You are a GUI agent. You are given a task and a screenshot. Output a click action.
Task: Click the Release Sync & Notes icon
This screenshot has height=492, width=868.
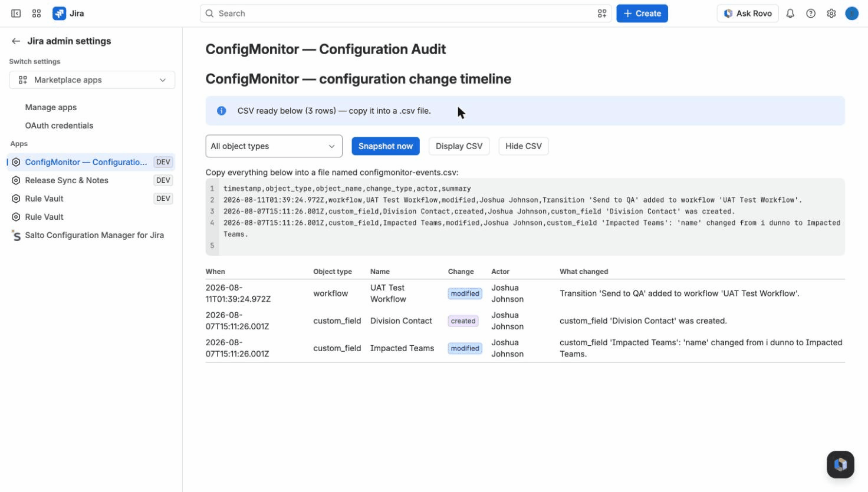click(x=17, y=180)
